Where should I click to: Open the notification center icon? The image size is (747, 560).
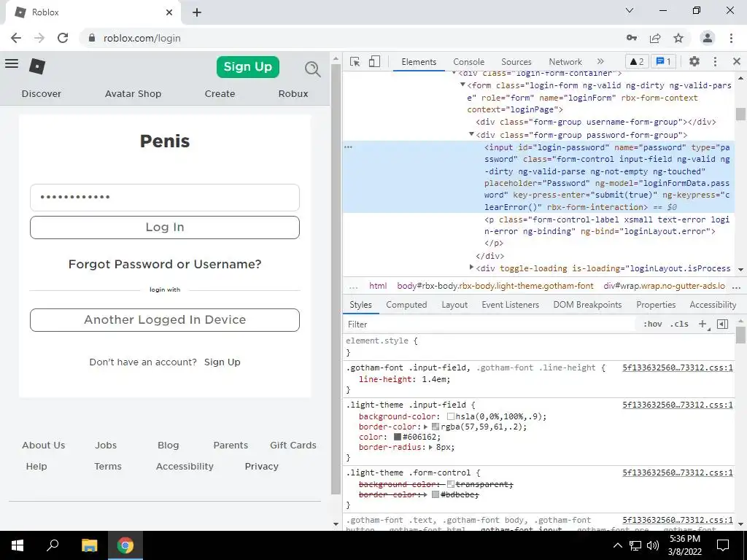tap(723, 545)
